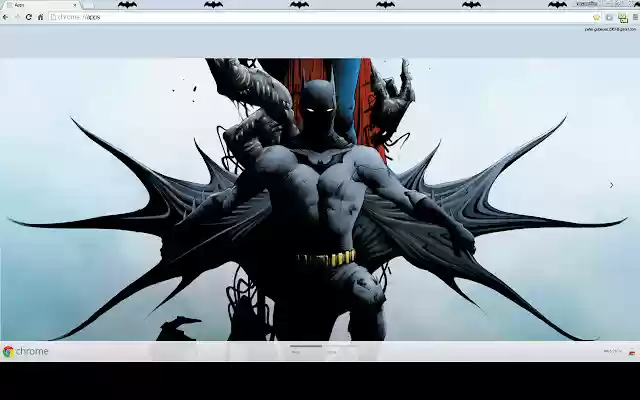Select the Apps browser tab

point(41,5)
